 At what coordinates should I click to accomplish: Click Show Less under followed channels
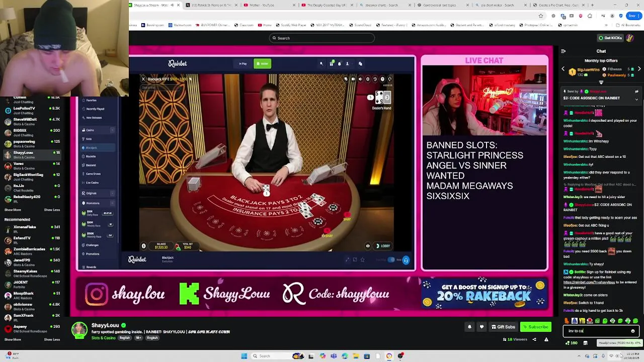(52, 210)
